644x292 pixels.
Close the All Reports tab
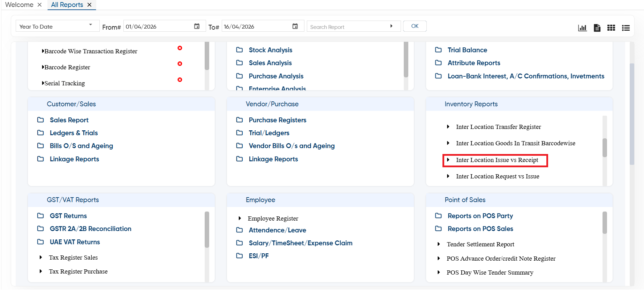[x=90, y=5]
